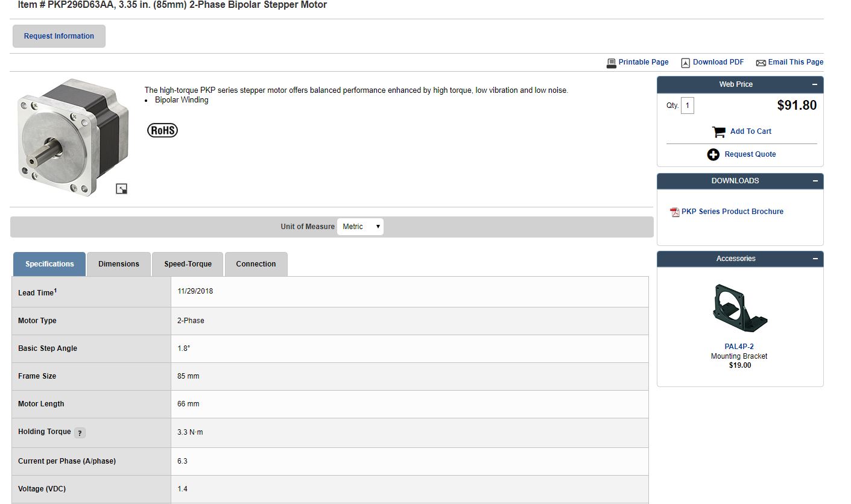Select the Specifications tab
851x504 pixels.
pyautogui.click(x=49, y=264)
